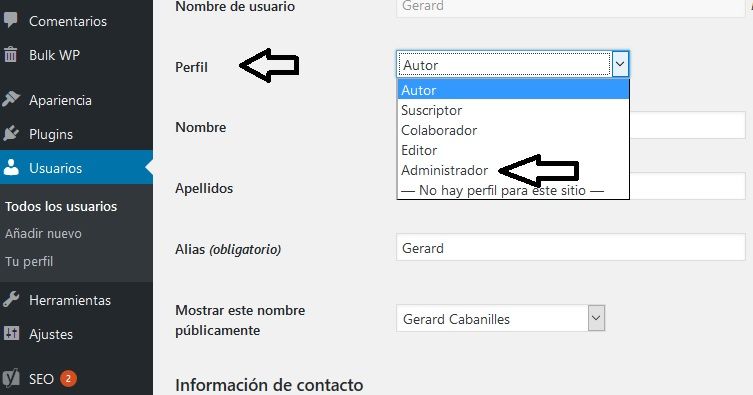Click the Plugins plug icon
This screenshot has width=753, height=395.
(11, 133)
